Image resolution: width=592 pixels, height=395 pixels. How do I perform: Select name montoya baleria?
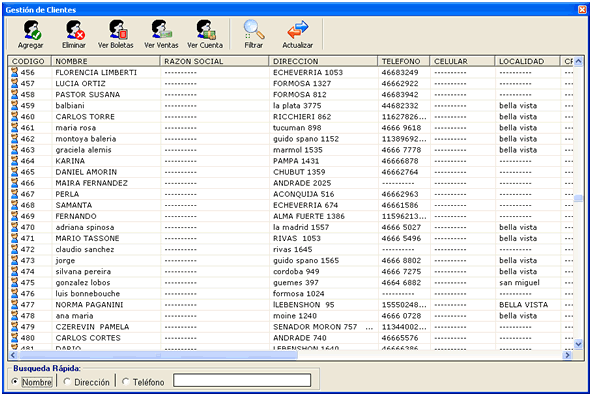pos(86,139)
